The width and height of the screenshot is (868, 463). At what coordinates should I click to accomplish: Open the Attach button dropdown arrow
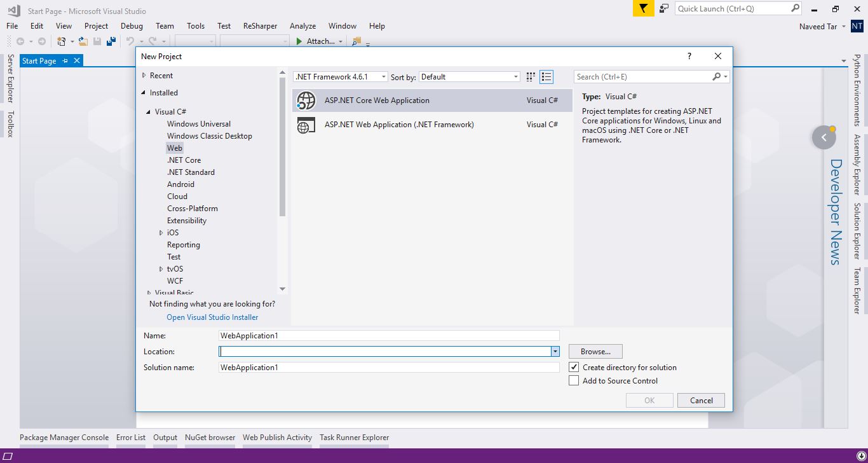click(x=341, y=41)
